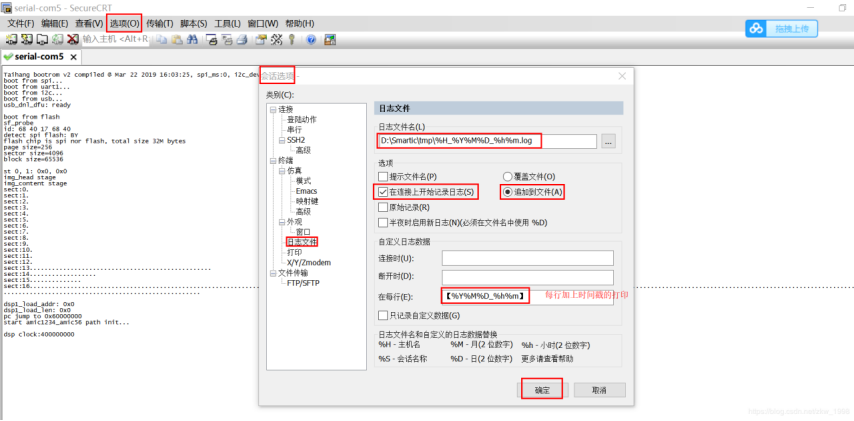
Task: Select Emacs in the category tree
Action: 307,191
